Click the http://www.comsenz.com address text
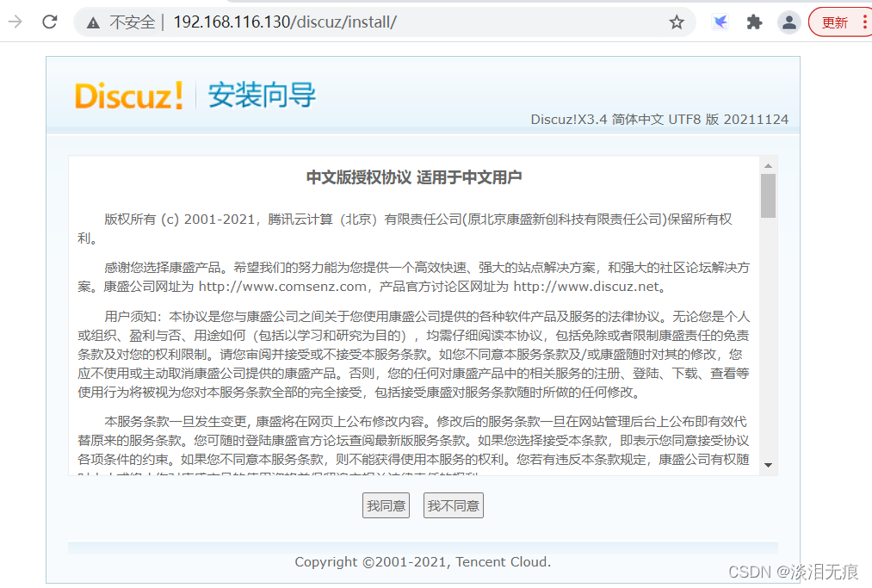This screenshot has height=588, width=872. point(282,287)
